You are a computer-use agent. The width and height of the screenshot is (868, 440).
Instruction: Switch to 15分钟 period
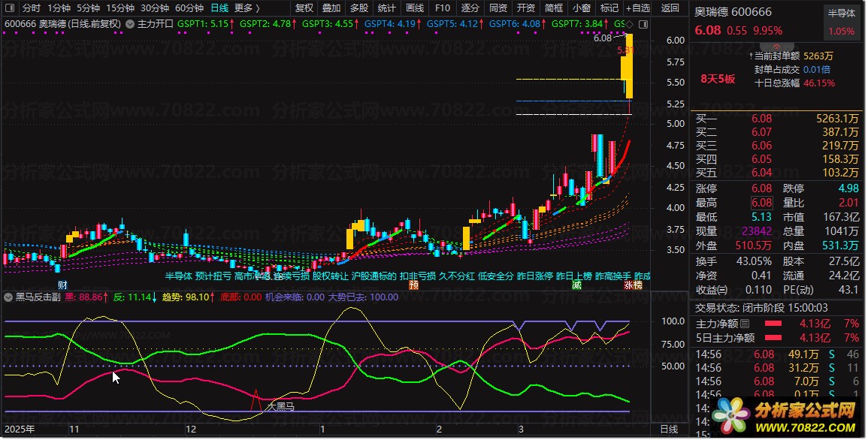tap(120, 8)
